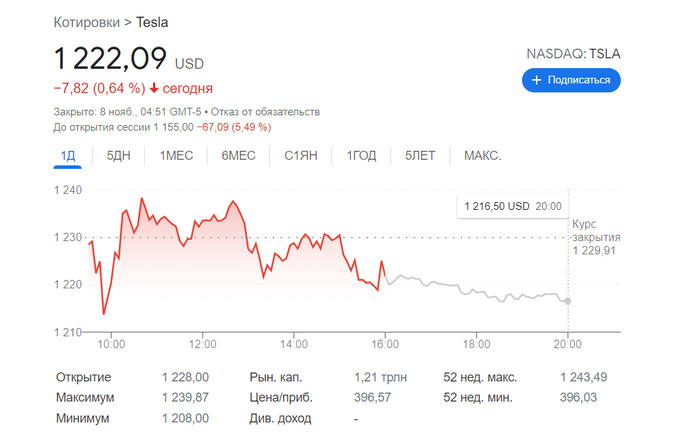680x444 pixels.
Task: Show the МАКС. full history chart
Action: pos(482,155)
